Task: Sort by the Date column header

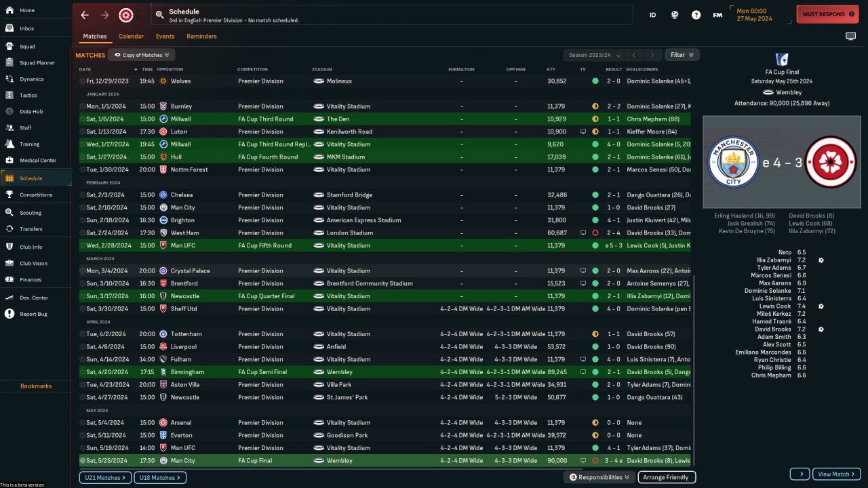Action: coord(85,69)
